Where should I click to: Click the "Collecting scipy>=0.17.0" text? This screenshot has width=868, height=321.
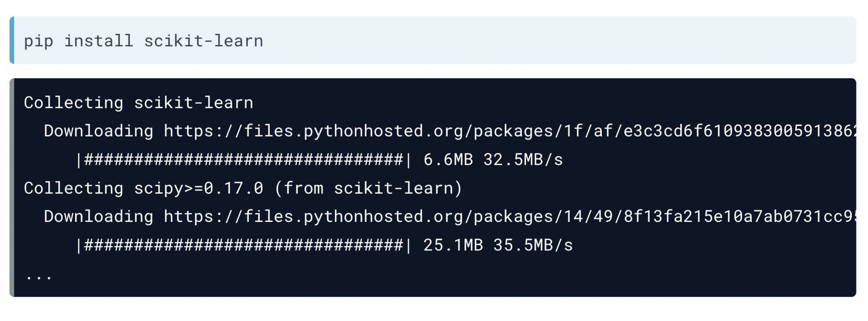pos(144,188)
